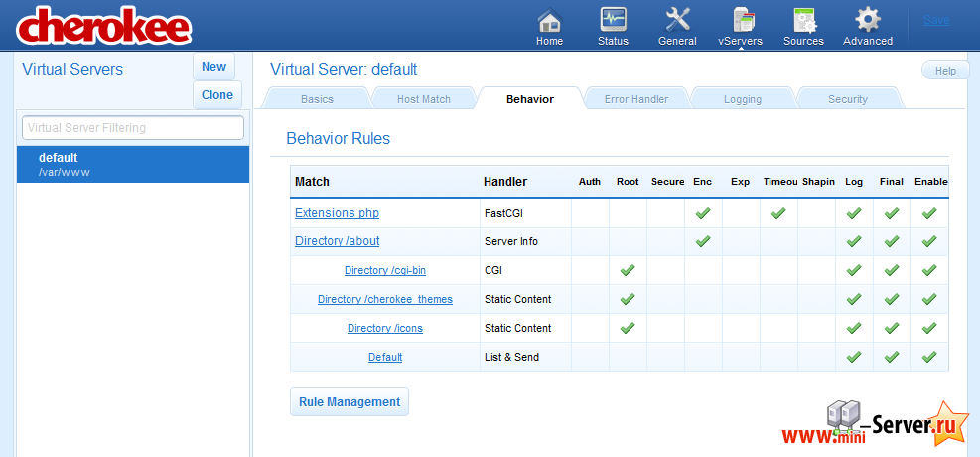
Task: Open the Directory /cgi-bin rule link
Action: click(x=385, y=270)
